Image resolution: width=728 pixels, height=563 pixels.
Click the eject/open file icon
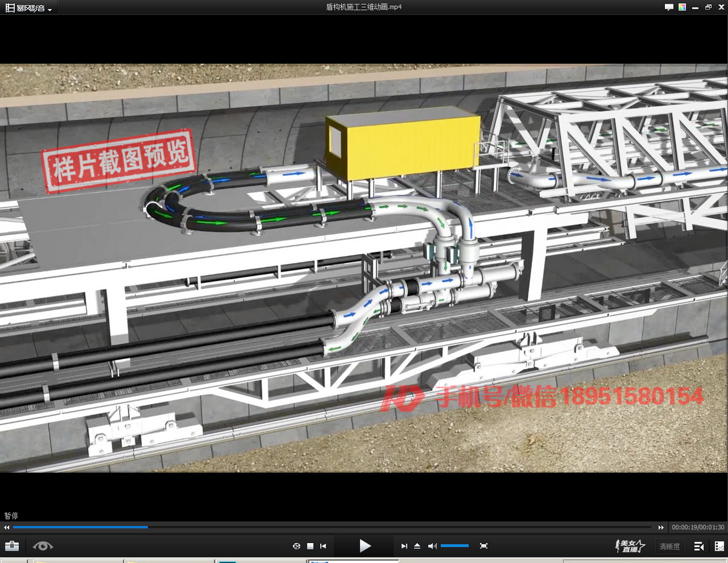coord(417,546)
